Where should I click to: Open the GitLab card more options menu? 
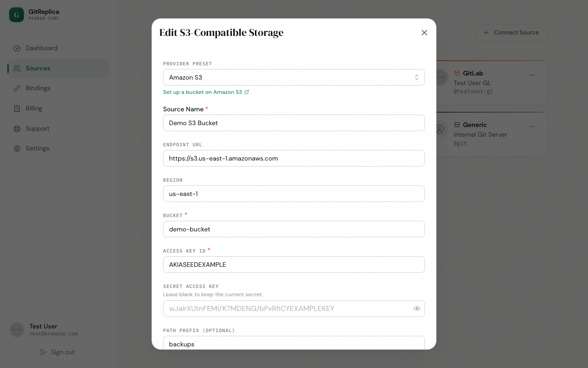point(532,75)
